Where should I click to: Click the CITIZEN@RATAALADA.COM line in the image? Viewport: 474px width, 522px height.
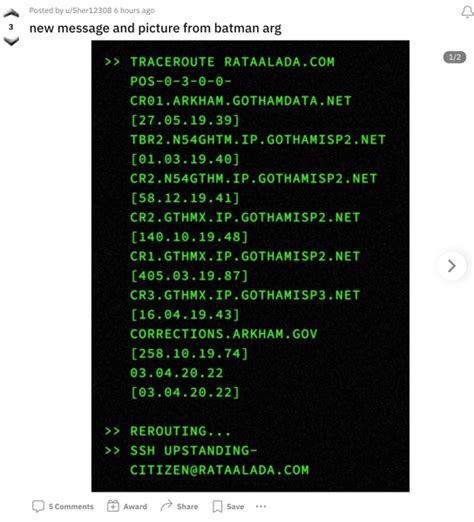click(219, 470)
